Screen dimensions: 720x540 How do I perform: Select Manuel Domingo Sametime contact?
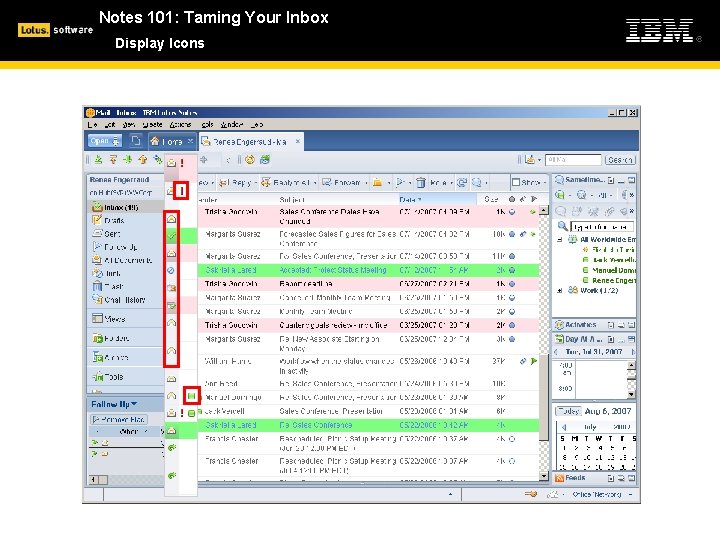pyautogui.click(x=609, y=270)
